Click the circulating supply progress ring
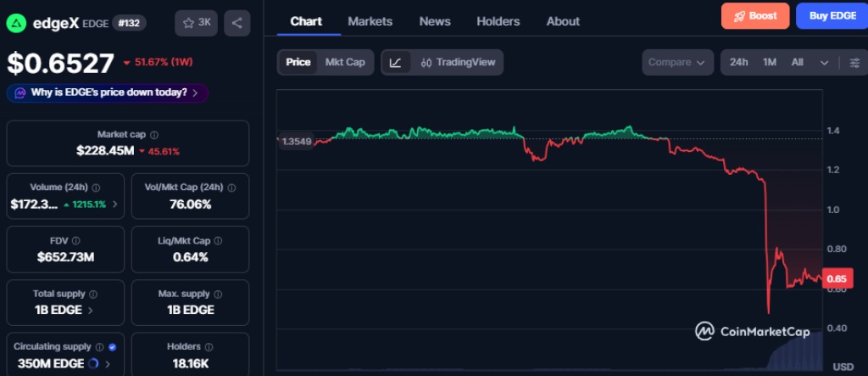This screenshot has width=868, height=376. (x=93, y=364)
